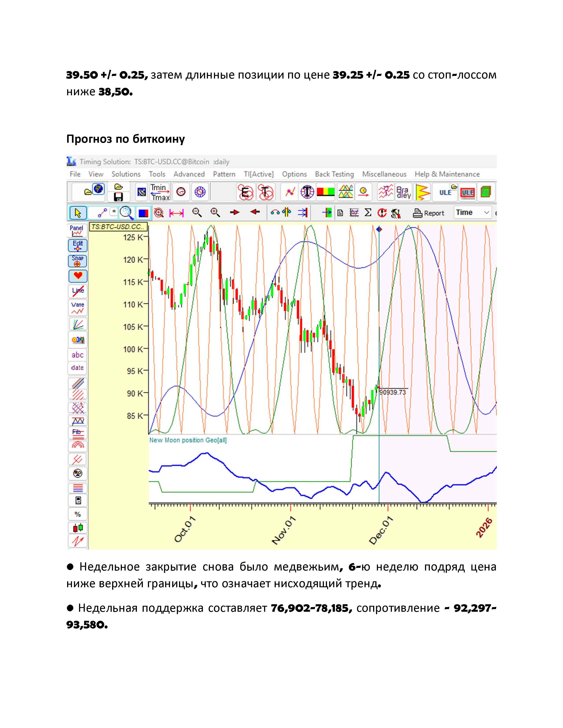Click the red-filled ULE icon

pos(467,192)
